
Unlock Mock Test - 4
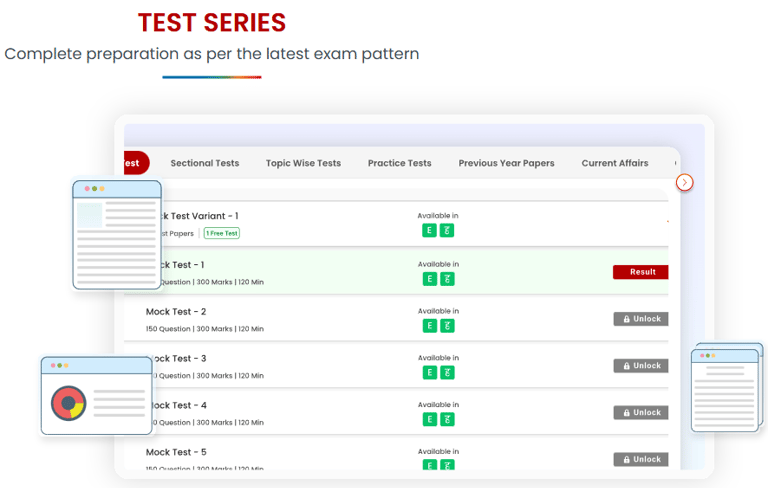641,413
